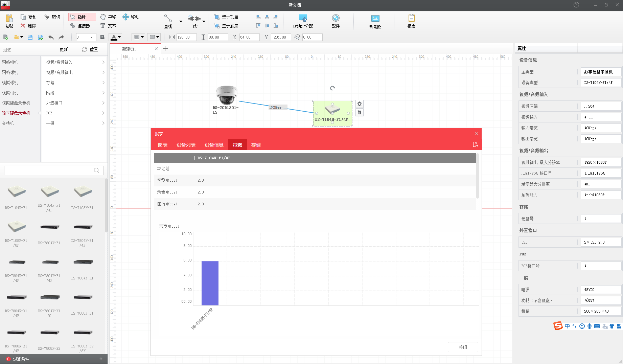Click the device search field
This screenshot has width=623, height=364.
coord(53,170)
